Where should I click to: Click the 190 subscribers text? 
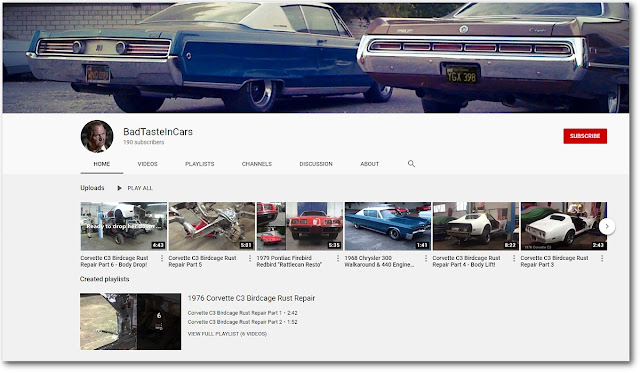pos(144,142)
